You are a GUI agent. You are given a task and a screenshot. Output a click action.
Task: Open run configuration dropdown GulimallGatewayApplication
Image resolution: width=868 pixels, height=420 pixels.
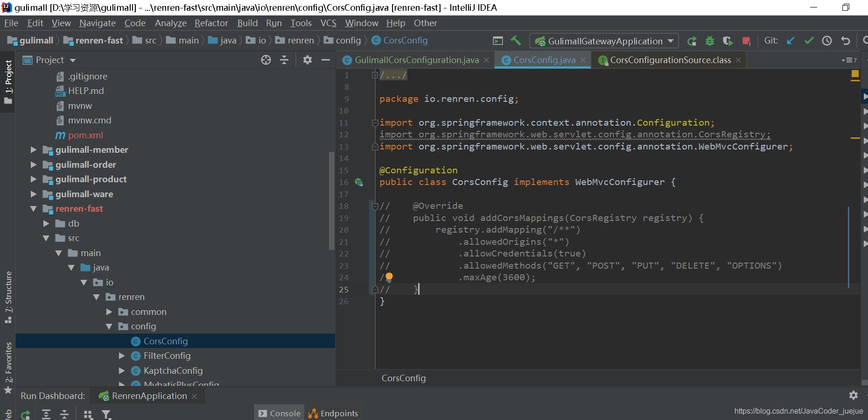(604, 41)
